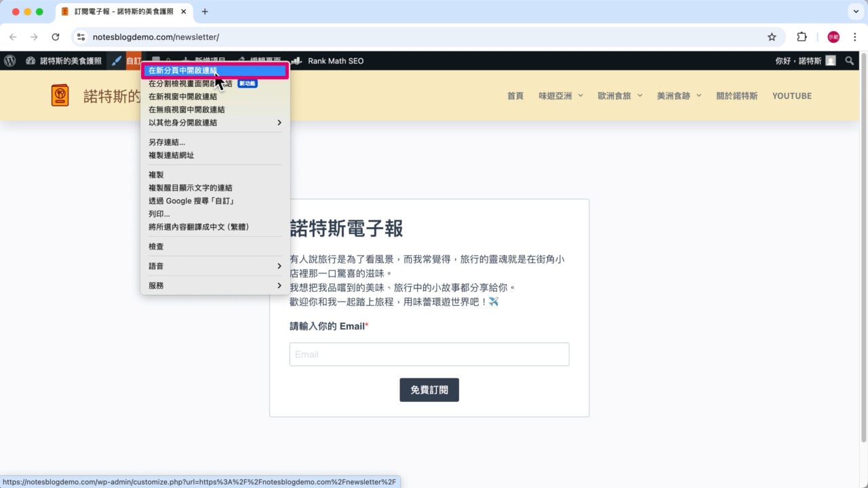Image resolution: width=868 pixels, height=488 pixels.
Task: Click the orange passport site logo
Action: coord(60,95)
